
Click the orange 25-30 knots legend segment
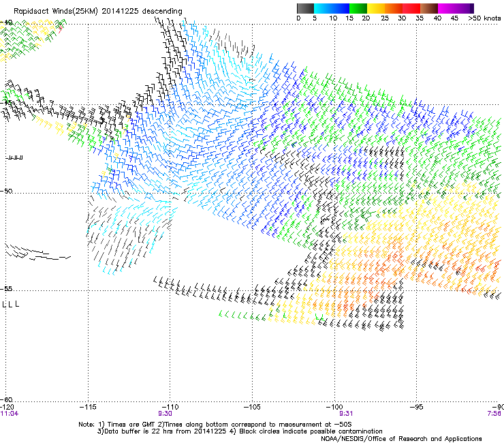(x=394, y=8)
